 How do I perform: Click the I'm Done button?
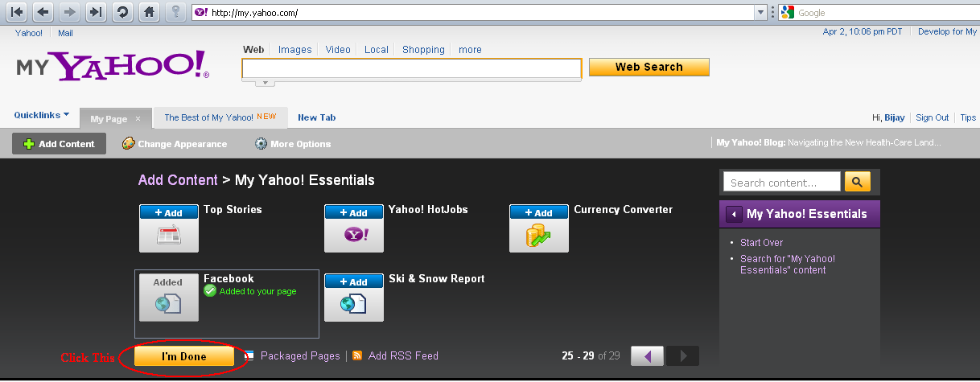(x=184, y=356)
